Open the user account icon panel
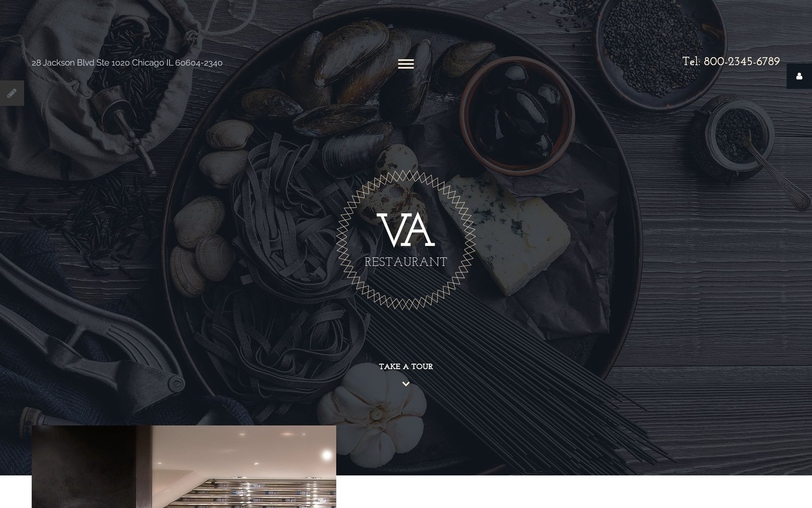The height and width of the screenshot is (508, 812). point(799,76)
